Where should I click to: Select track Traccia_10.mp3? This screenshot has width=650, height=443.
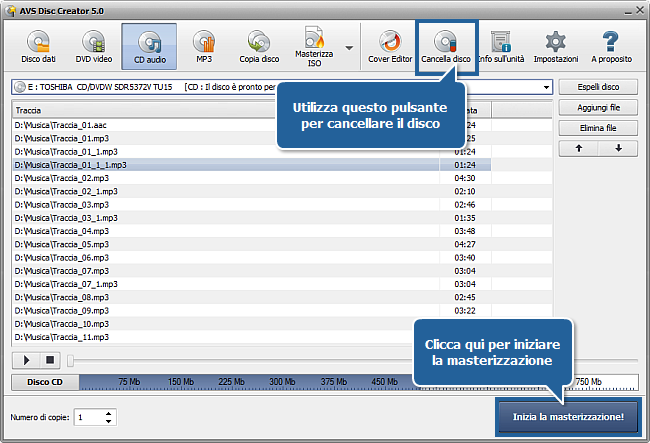pyautogui.click(x=213, y=324)
